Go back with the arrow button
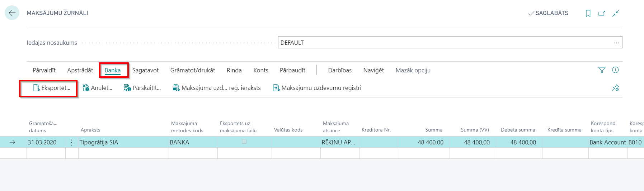 click(x=12, y=13)
